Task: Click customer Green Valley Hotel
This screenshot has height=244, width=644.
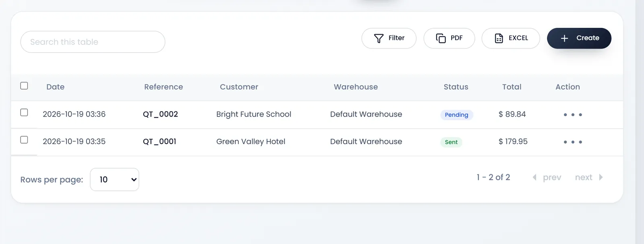Action: point(251,142)
